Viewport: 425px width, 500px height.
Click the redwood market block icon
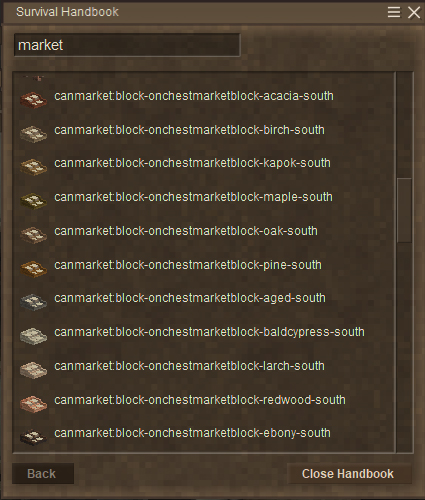33,404
